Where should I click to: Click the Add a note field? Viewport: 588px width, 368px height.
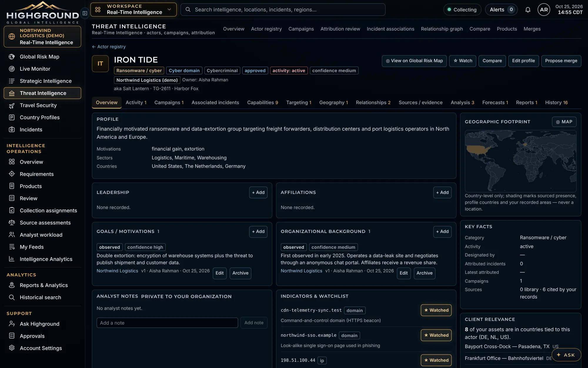pyautogui.click(x=167, y=323)
